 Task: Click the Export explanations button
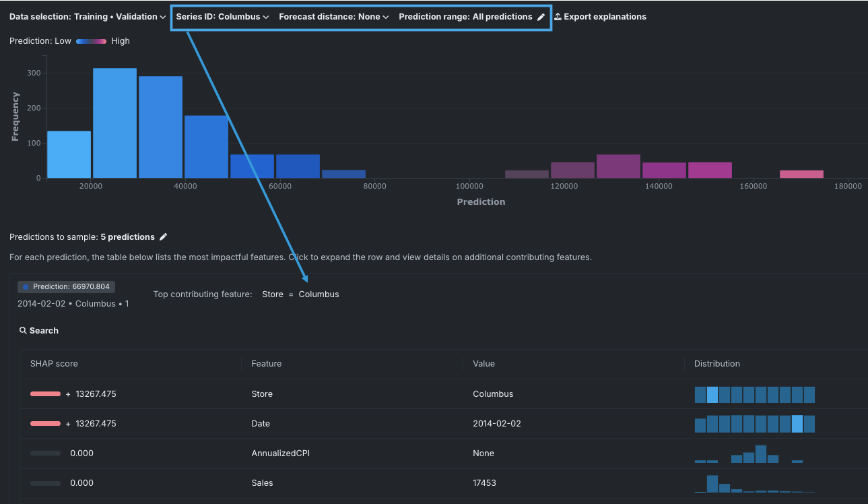pyautogui.click(x=604, y=17)
